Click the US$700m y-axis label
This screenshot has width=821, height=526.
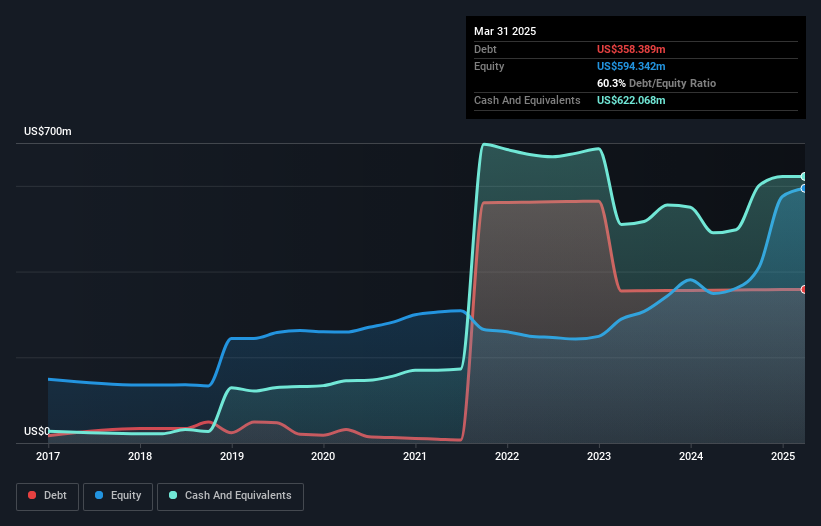click(48, 131)
